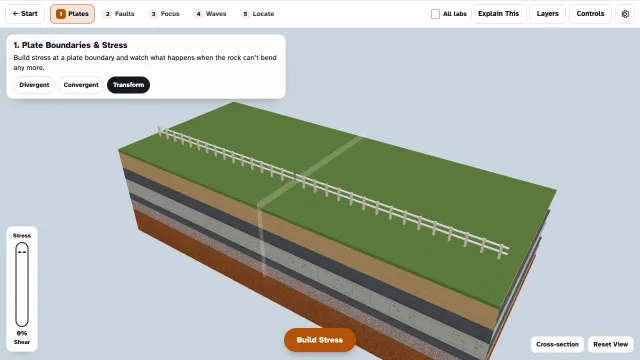Viewport: 640px width, 360px height.
Task: Select the Divergent boundary option
Action: (34, 85)
